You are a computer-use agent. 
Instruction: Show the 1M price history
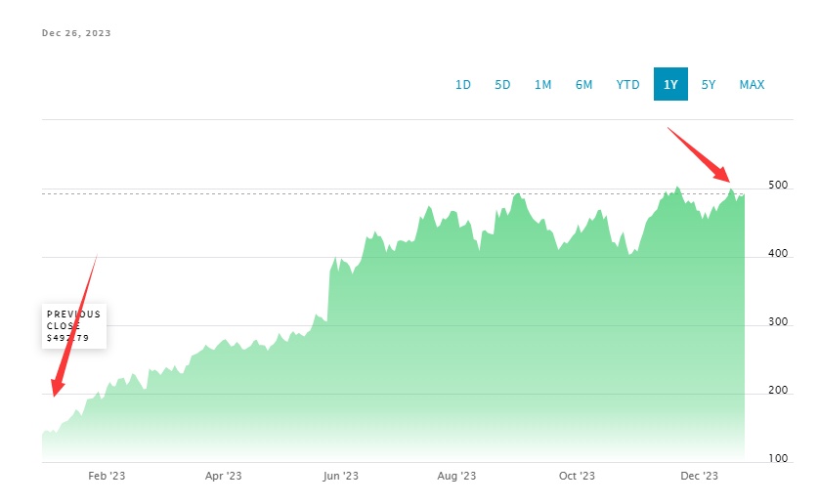(x=542, y=85)
